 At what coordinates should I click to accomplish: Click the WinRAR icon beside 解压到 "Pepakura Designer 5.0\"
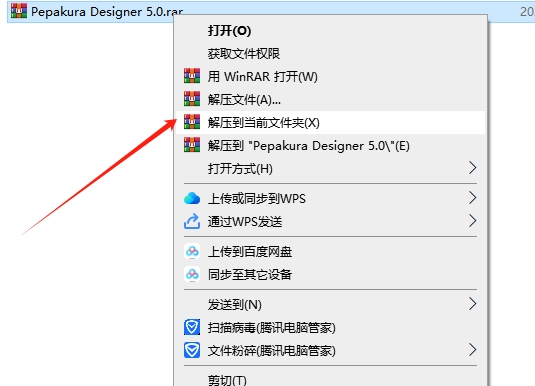[192, 145]
